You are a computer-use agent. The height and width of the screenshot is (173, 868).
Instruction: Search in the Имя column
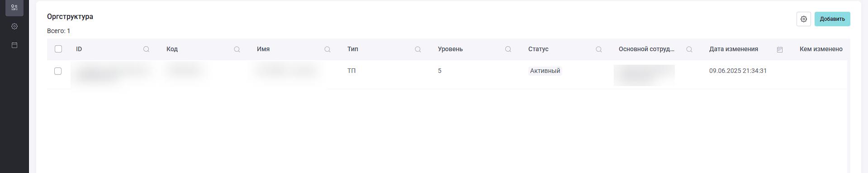click(327, 49)
